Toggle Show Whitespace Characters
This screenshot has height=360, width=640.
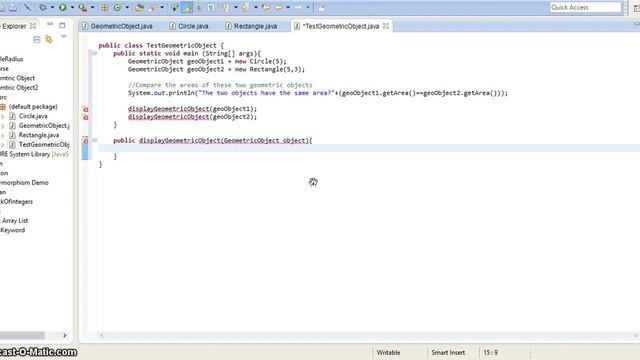click(211, 7)
